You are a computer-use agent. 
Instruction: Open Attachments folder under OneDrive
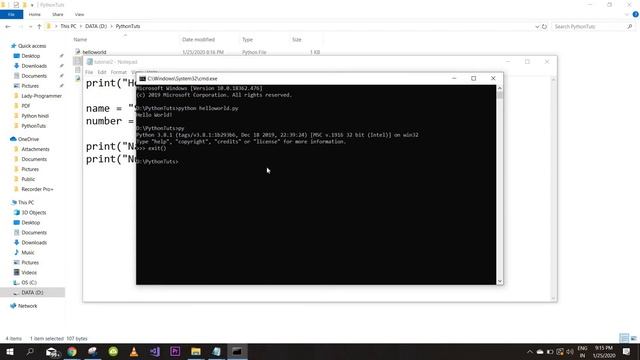tap(36, 149)
